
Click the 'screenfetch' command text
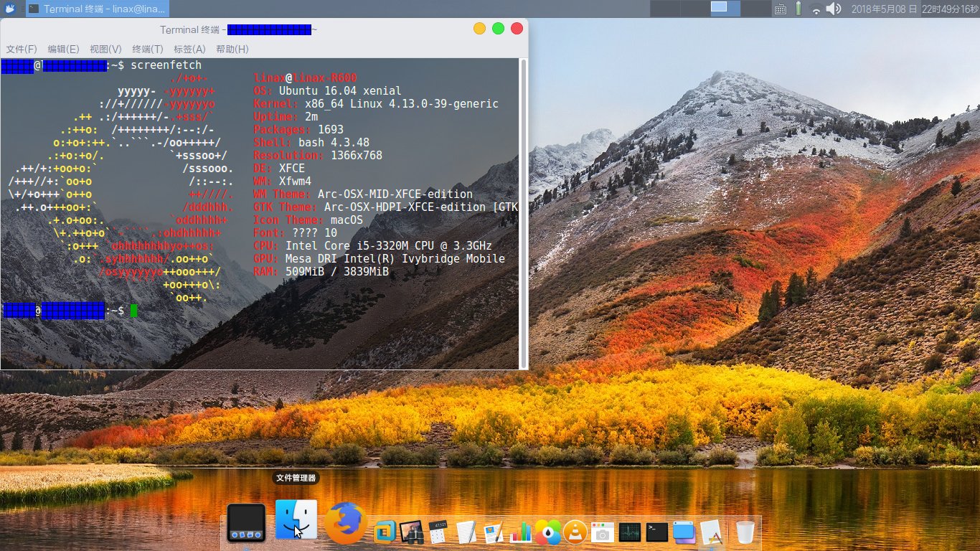click(166, 65)
